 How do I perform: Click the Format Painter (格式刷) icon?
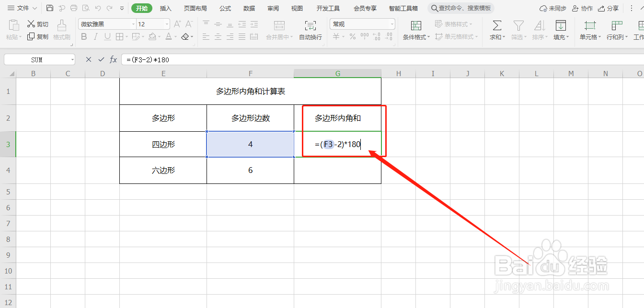(62, 29)
